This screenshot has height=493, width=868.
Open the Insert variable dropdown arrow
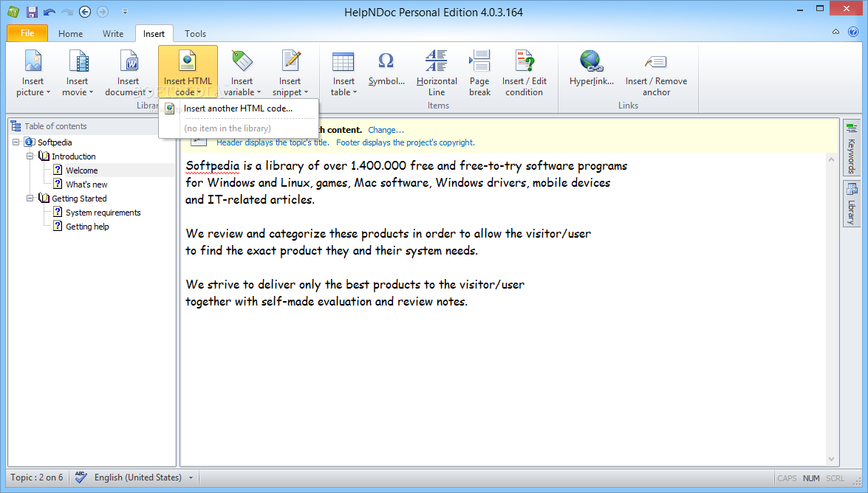point(259,92)
